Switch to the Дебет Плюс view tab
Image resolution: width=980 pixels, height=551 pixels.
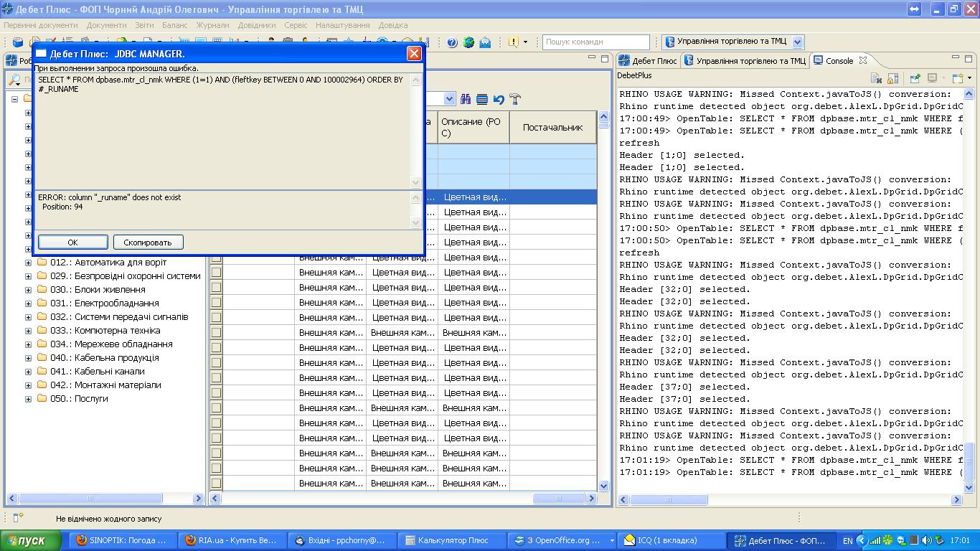tap(648, 61)
